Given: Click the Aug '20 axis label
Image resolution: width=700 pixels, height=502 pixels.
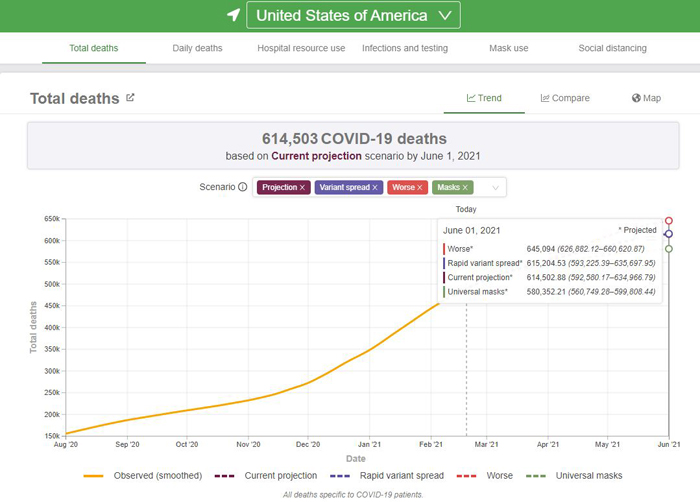Looking at the screenshot, I should click(x=66, y=444).
